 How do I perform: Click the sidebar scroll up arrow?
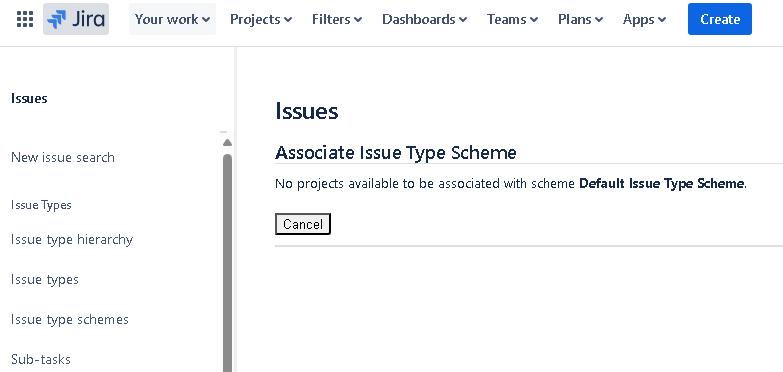click(227, 143)
